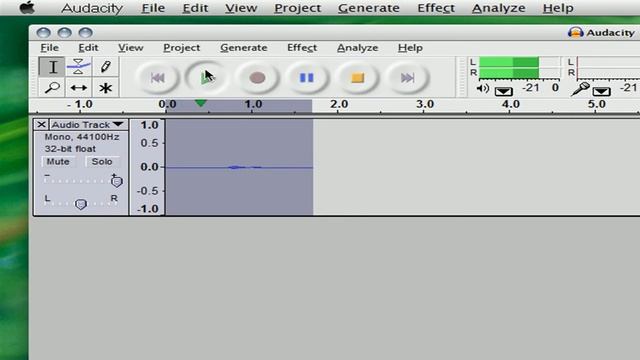640x360 pixels.
Task: Solo the Audio Track
Action: [102, 162]
